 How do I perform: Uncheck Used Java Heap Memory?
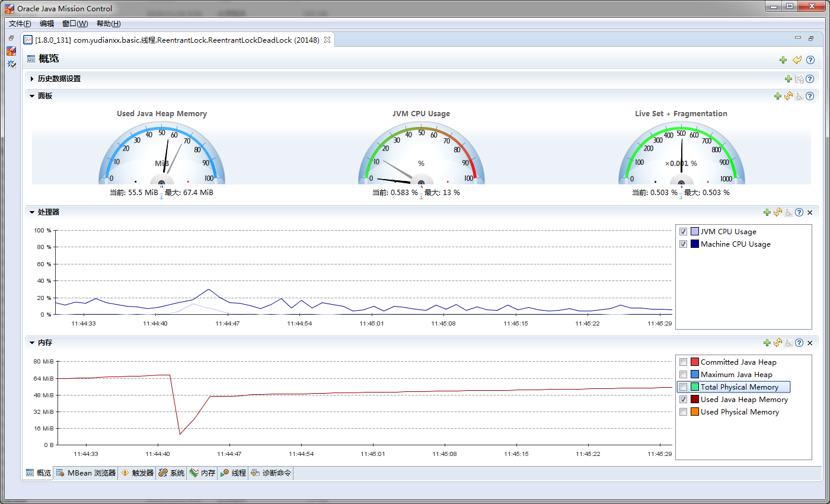tap(683, 399)
